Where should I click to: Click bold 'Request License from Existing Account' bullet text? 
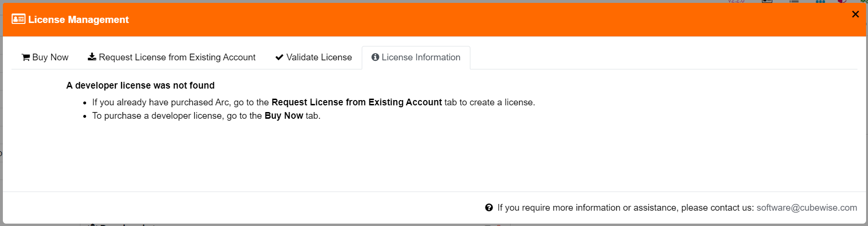tap(356, 102)
